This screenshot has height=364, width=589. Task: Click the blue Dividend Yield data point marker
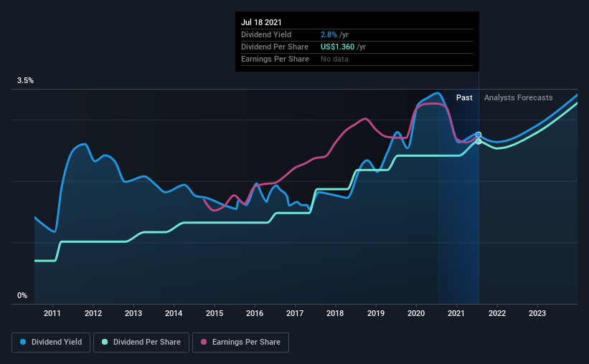(x=479, y=135)
